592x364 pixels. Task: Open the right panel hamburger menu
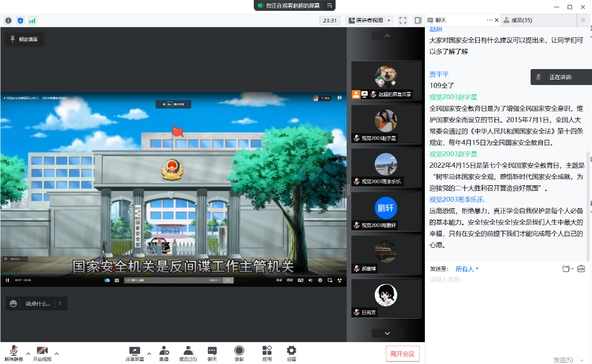(x=583, y=20)
